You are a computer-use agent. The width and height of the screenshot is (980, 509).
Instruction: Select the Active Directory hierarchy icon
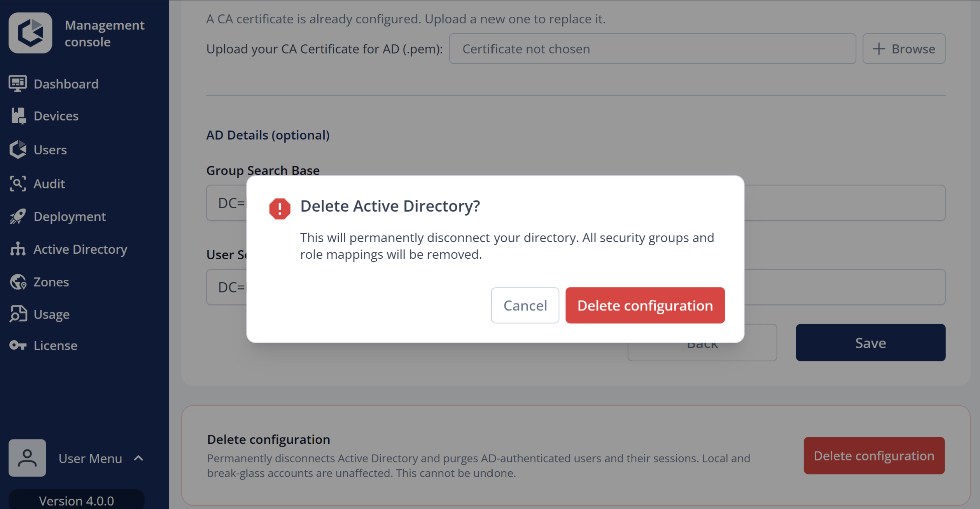18,249
